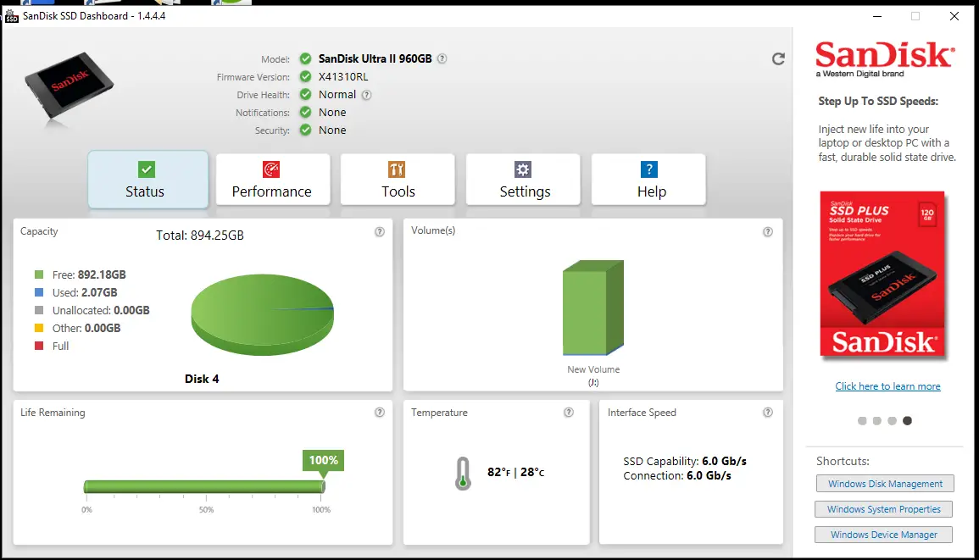979x560 pixels.
Task: Click the SSD PLUS product advertisement image
Action: point(882,274)
